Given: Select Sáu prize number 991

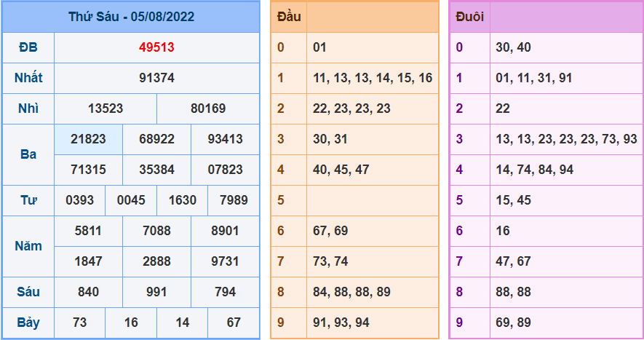Looking at the screenshot, I should point(156,292).
